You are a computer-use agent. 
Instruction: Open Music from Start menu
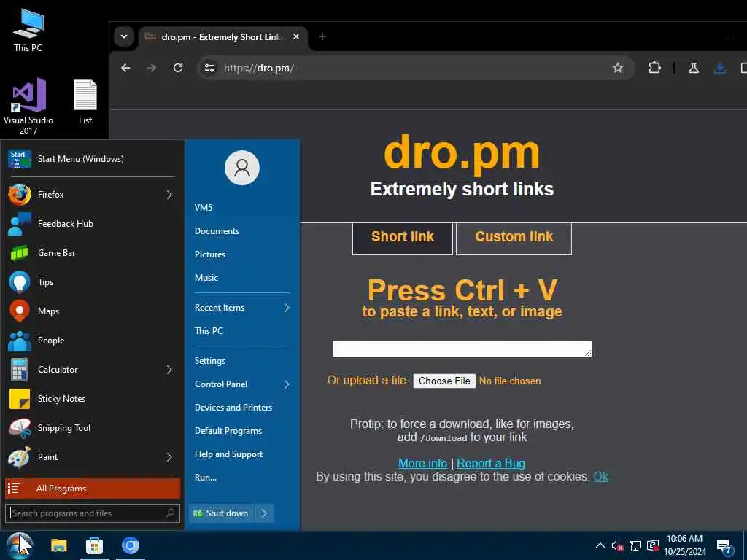[206, 278]
